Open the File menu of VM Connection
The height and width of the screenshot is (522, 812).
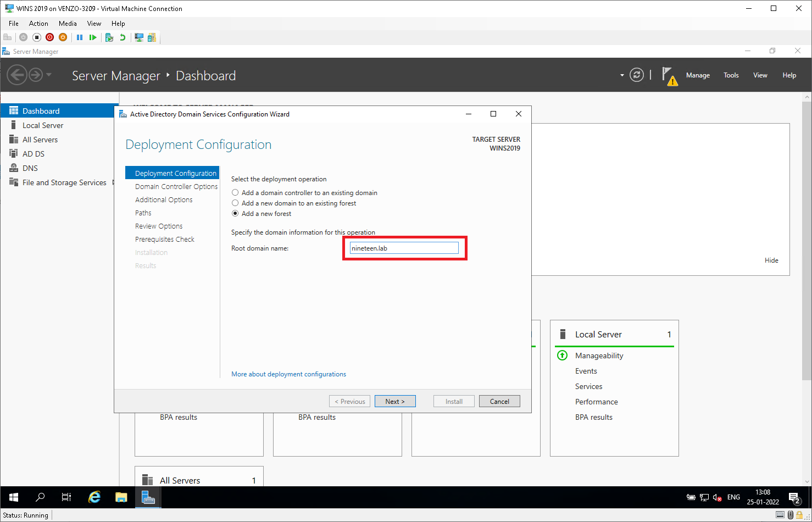[14, 24]
